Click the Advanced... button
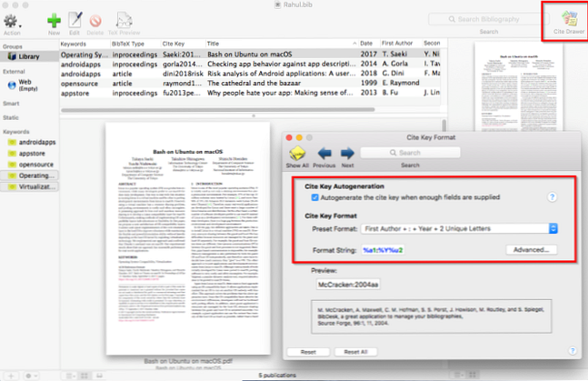This screenshot has width=588, height=381. click(x=531, y=250)
